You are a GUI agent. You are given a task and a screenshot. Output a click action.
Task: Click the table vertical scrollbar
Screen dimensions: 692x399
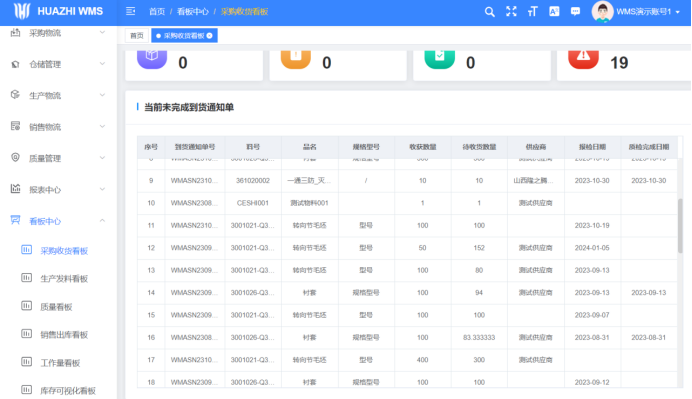point(680,225)
